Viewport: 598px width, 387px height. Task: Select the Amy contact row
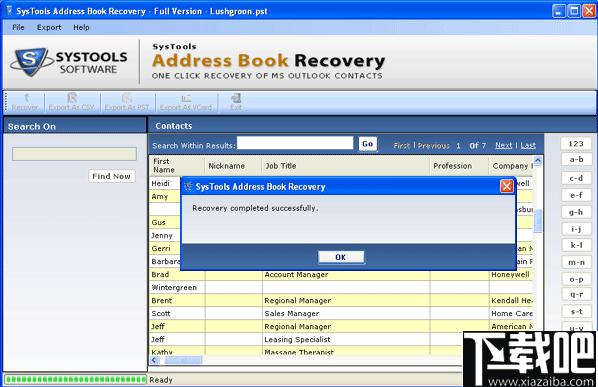click(x=165, y=196)
